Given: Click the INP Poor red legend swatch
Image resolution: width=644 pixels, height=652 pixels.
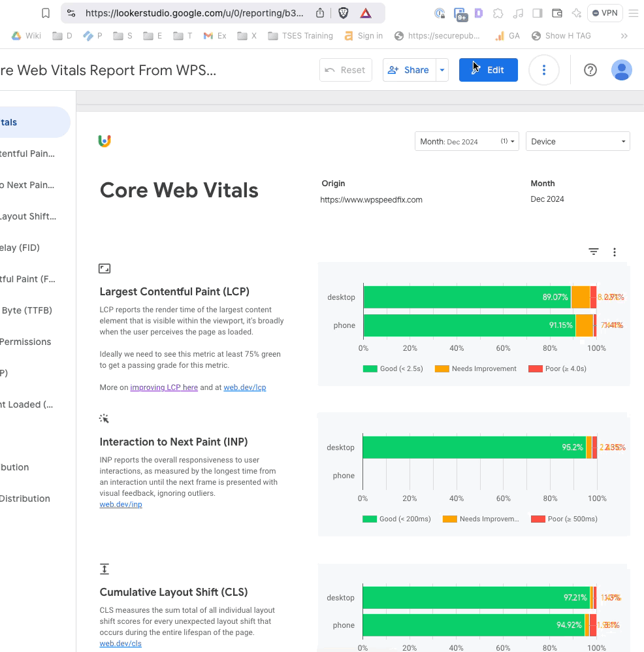Looking at the screenshot, I should tap(538, 519).
